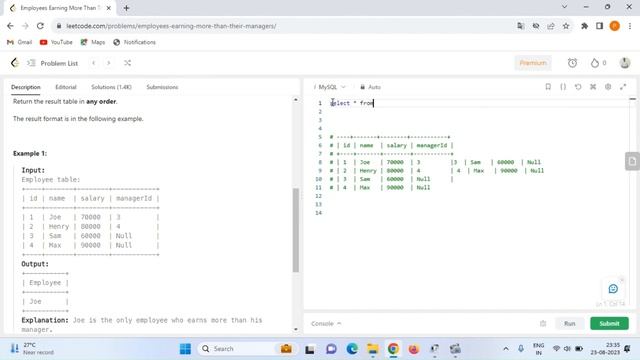Open a new browser tab
Screen dimensions: 640x360
pyautogui.click(x=126, y=8)
